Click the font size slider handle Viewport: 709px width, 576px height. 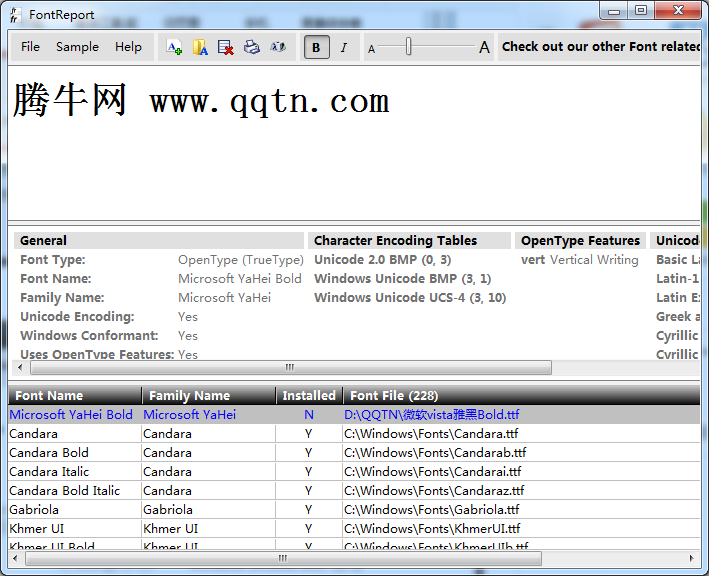point(408,47)
